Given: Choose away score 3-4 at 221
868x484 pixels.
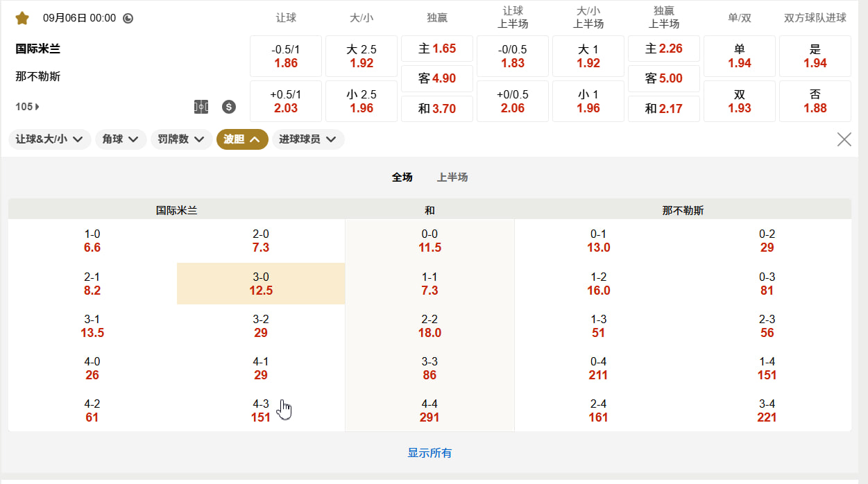Looking at the screenshot, I should pos(767,410).
